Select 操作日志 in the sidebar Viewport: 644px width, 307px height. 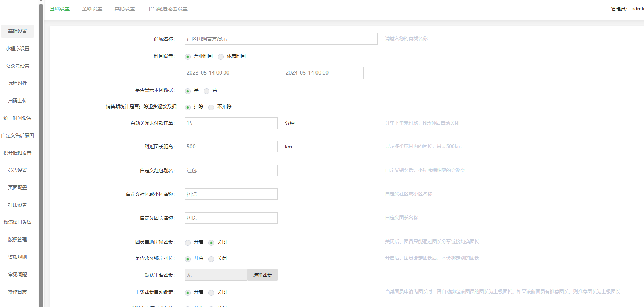pyautogui.click(x=17, y=292)
